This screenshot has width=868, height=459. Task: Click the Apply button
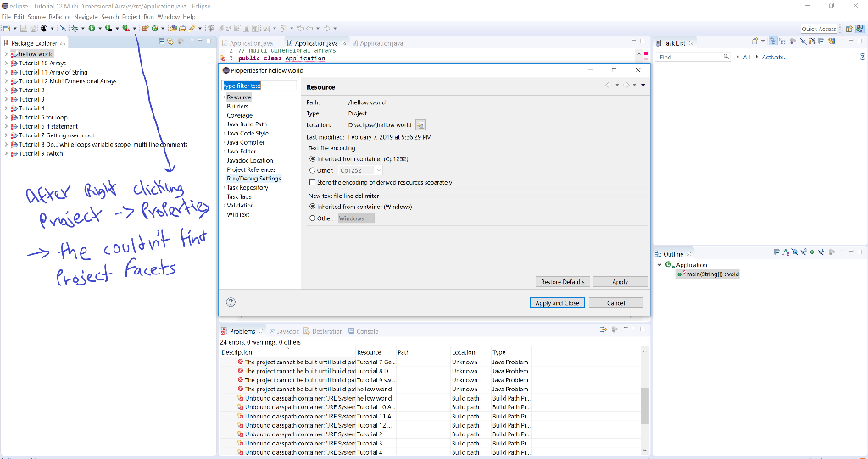pos(620,281)
